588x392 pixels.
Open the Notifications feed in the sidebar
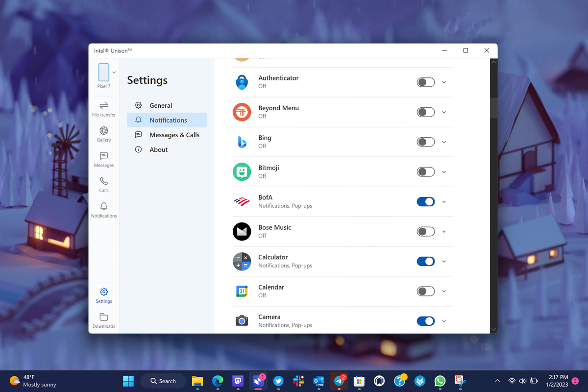(x=103, y=210)
